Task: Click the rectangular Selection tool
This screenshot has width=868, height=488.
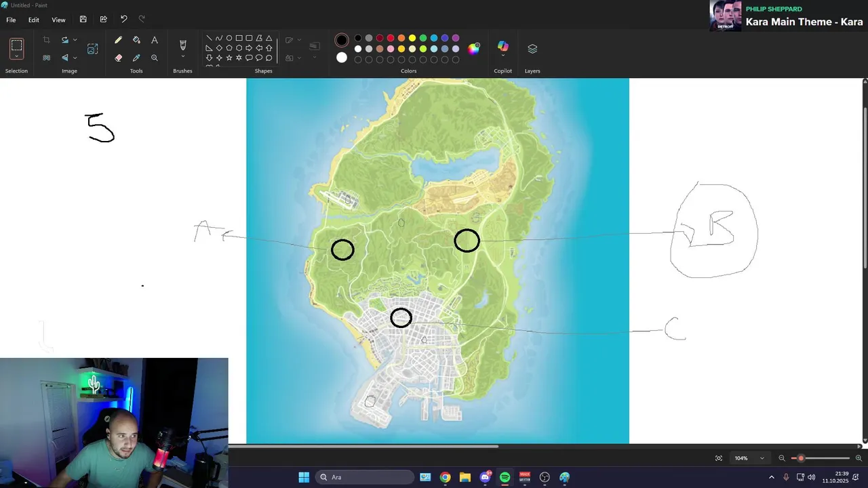Action: coord(17,45)
